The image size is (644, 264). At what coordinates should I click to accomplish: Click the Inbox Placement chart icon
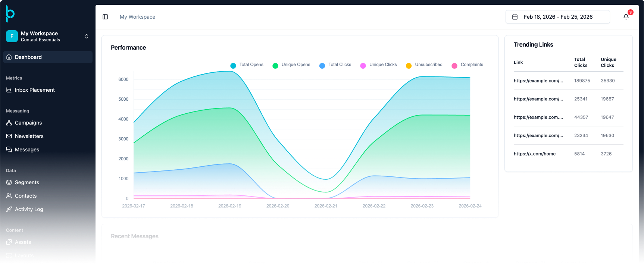pyautogui.click(x=9, y=90)
